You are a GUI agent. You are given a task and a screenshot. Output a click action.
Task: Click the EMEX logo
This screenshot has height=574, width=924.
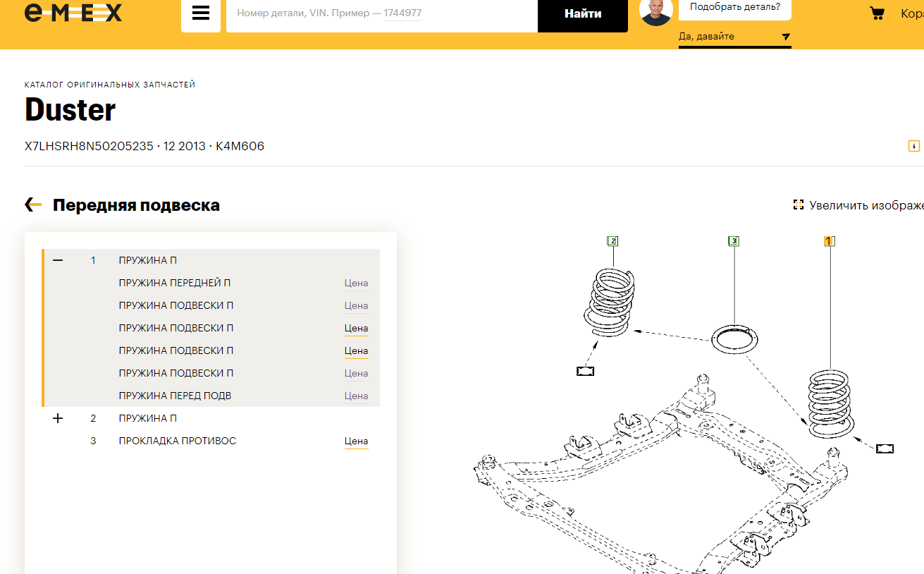(73, 12)
